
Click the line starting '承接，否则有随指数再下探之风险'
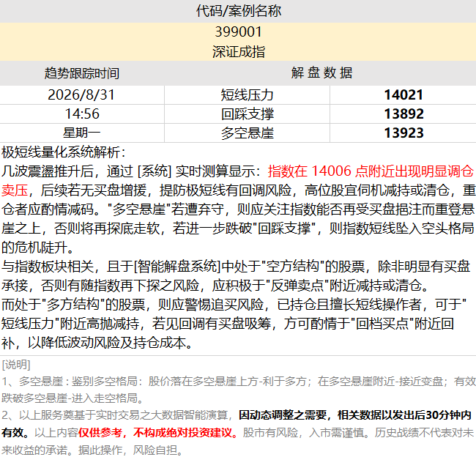(x=215, y=286)
